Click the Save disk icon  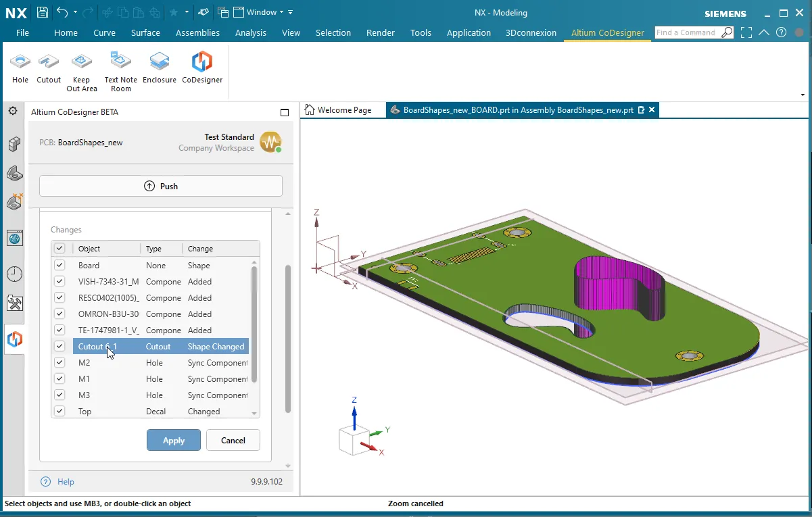(x=42, y=12)
